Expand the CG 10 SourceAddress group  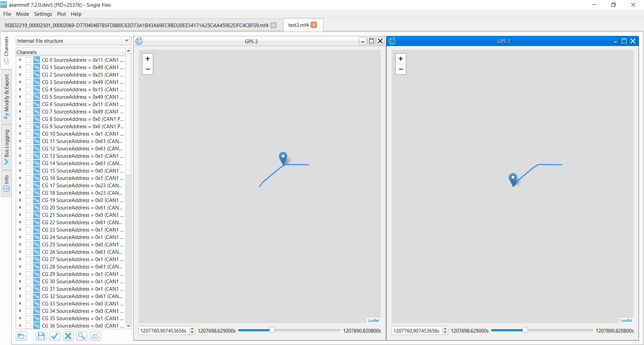20,134
